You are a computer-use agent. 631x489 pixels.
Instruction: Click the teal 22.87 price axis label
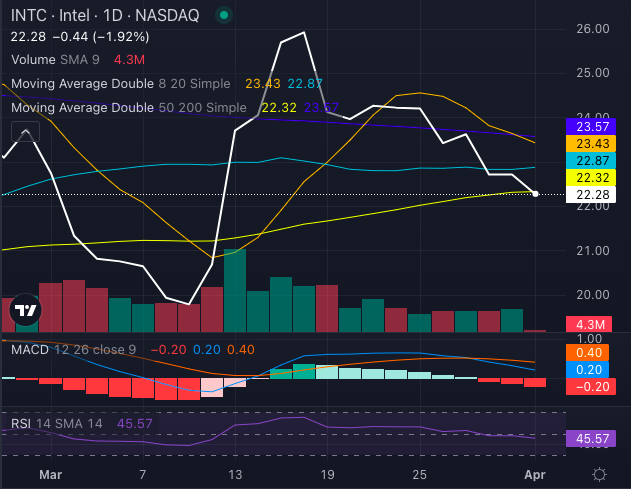[597, 161]
